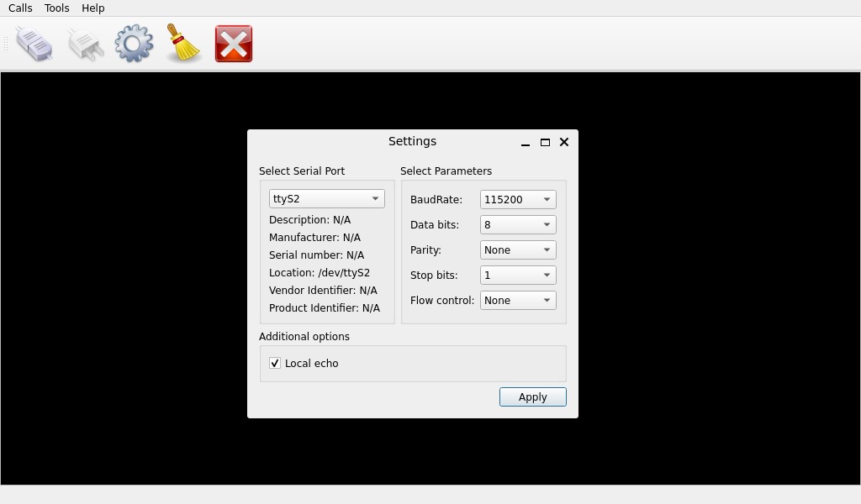Maximize the Settings dialog
The width and height of the screenshot is (861, 504).
tap(545, 143)
